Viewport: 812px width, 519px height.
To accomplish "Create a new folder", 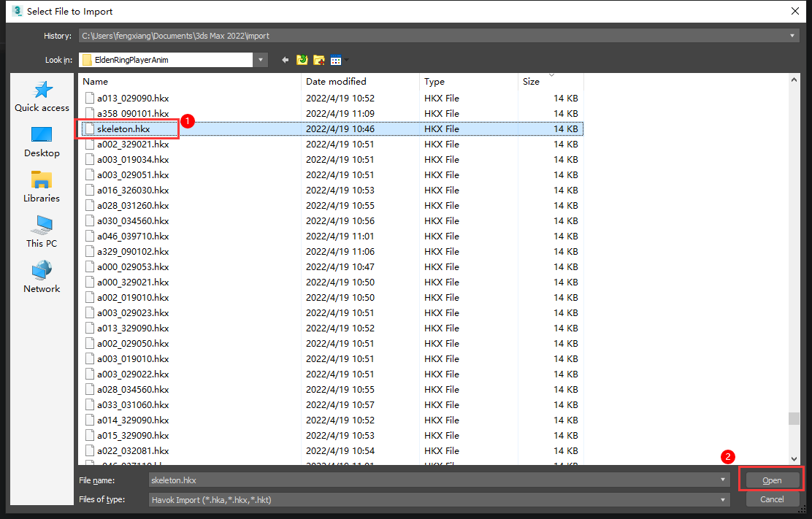I will tap(319, 60).
